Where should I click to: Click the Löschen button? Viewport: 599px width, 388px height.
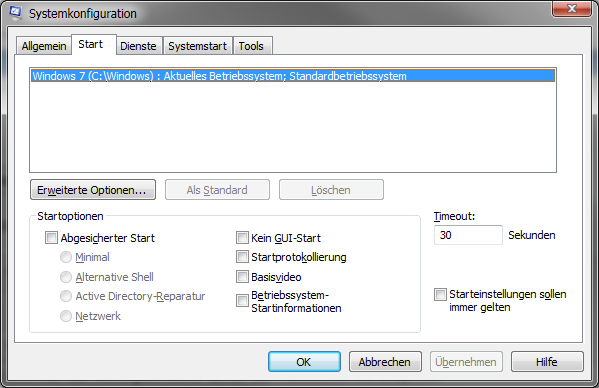331,190
